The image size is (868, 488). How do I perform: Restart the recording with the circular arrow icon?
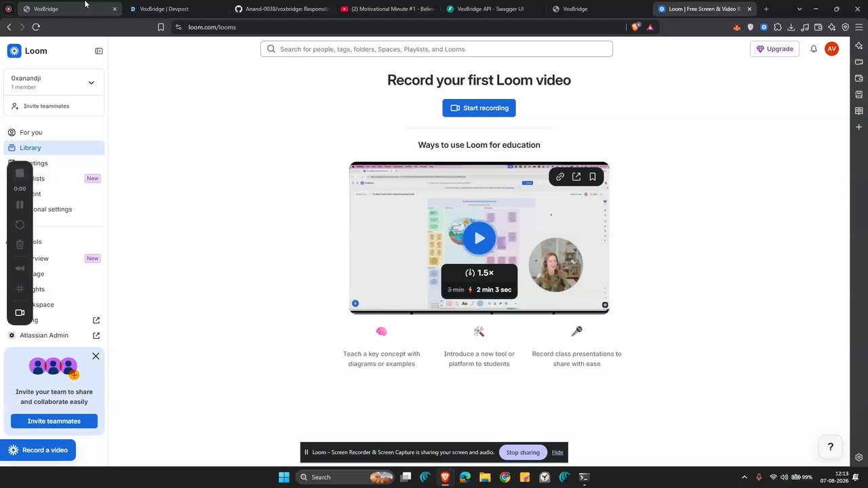pyautogui.click(x=20, y=224)
